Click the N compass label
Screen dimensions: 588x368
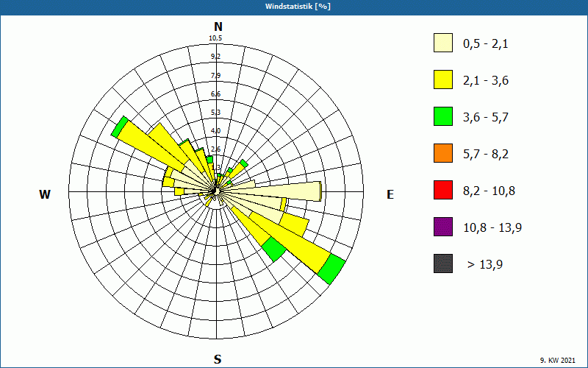tap(218, 26)
